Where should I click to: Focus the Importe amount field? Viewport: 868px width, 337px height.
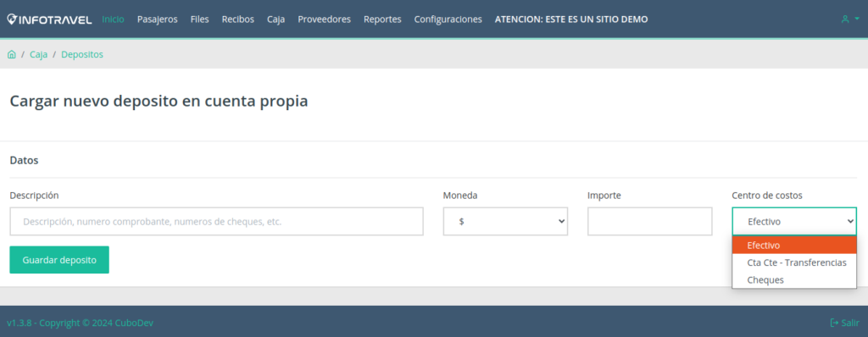pos(650,221)
